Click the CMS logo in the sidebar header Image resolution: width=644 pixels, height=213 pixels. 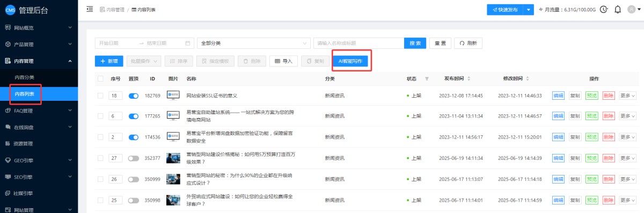pos(10,9)
